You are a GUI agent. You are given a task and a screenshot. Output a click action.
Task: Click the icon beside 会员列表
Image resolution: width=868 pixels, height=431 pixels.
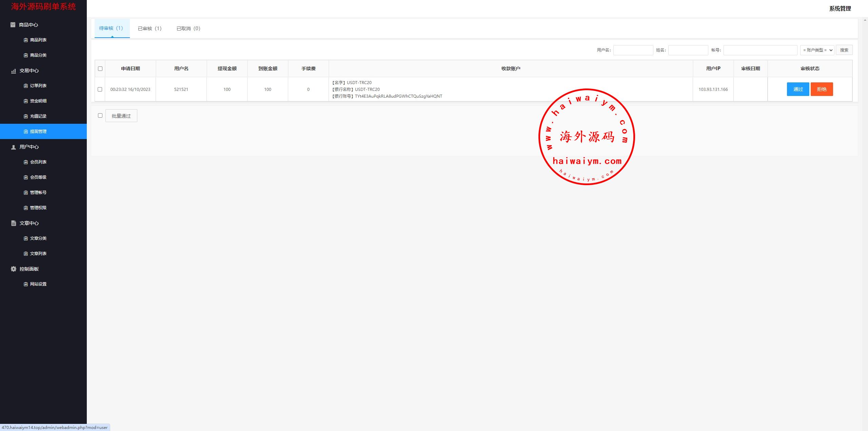pyautogui.click(x=26, y=162)
